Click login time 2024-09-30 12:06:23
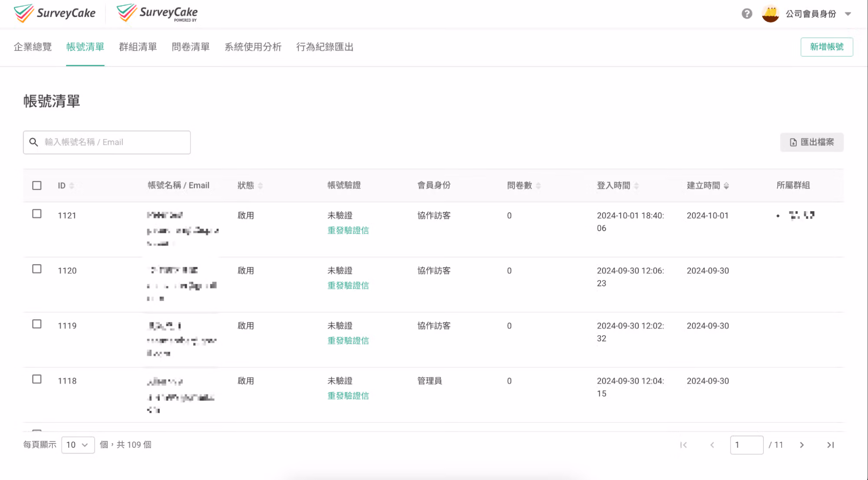 (630, 277)
